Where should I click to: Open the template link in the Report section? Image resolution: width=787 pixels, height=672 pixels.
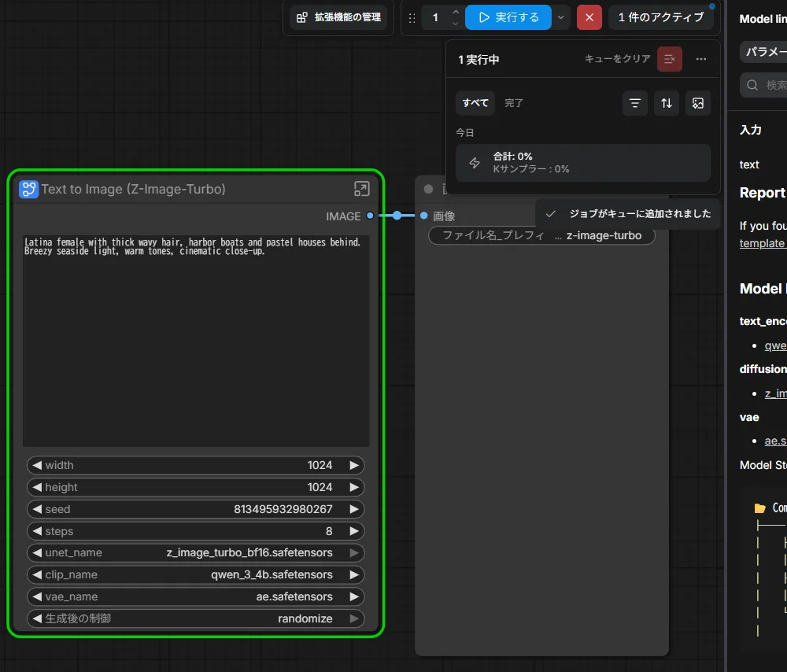(762, 243)
